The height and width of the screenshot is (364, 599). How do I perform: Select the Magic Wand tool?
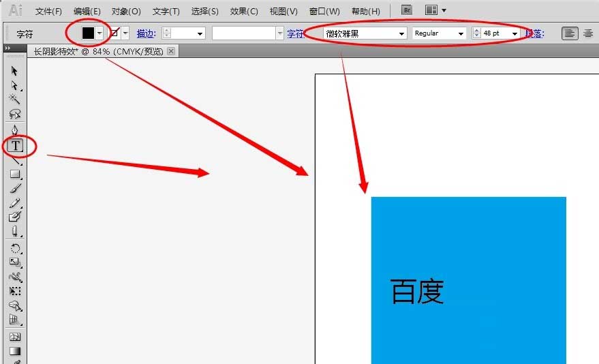click(x=14, y=100)
